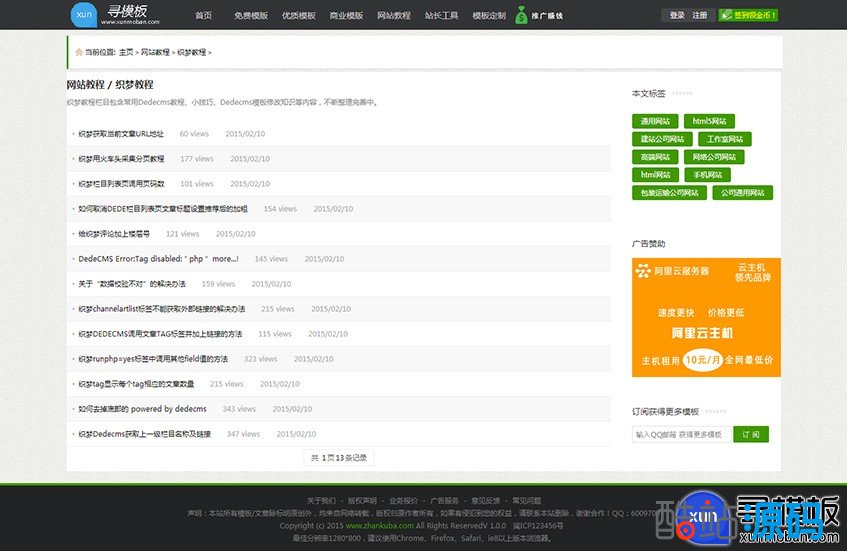Screen dimensions: 847x551
Task: Click the 手机网站 tag
Action: [707, 175]
